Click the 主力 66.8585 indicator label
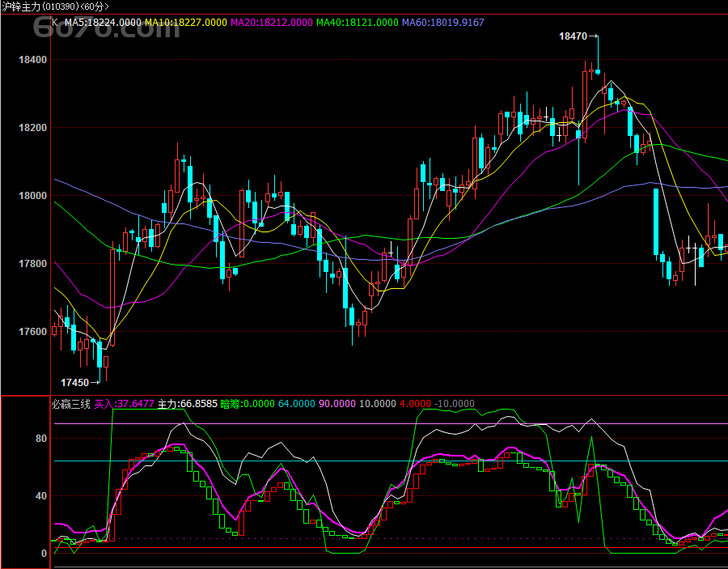Image resolution: width=728 pixels, height=569 pixels. (187, 404)
